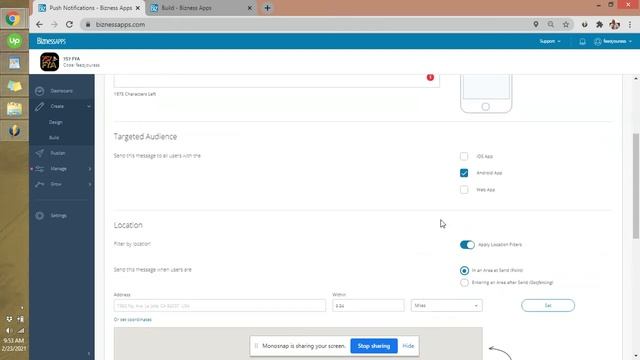The width and height of the screenshot is (640, 360).
Task: Close the Push Notifications tab
Action: [x=138, y=8]
